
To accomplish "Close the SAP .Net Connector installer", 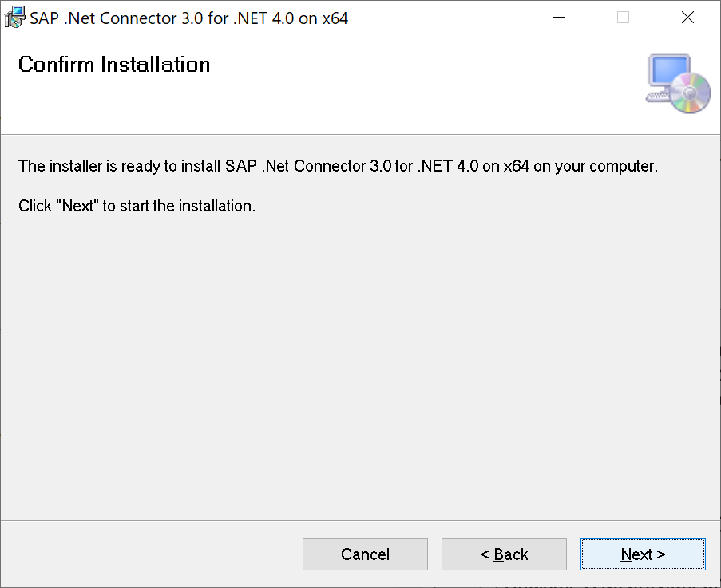I will point(687,18).
